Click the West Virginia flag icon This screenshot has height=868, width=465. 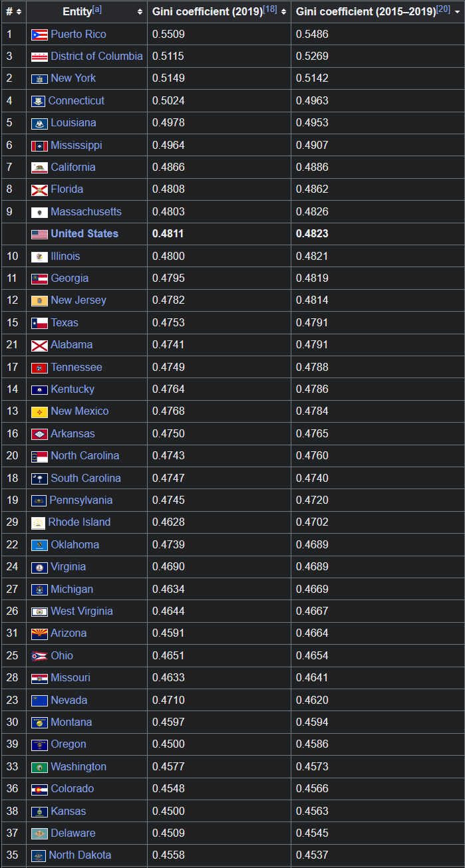[x=39, y=611]
